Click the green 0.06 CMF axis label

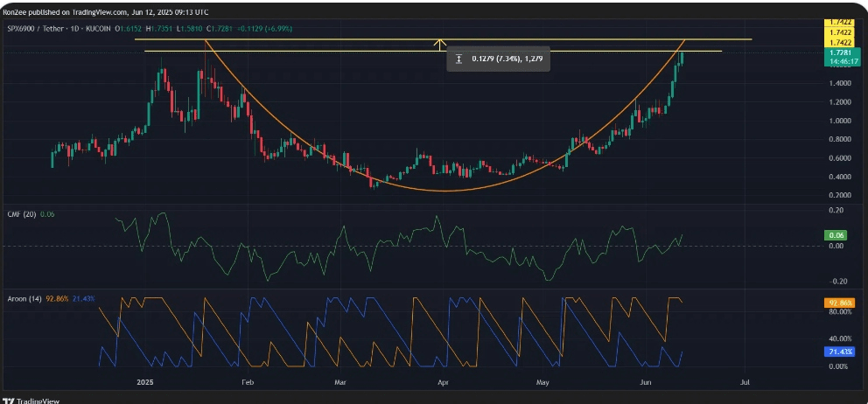pos(834,236)
